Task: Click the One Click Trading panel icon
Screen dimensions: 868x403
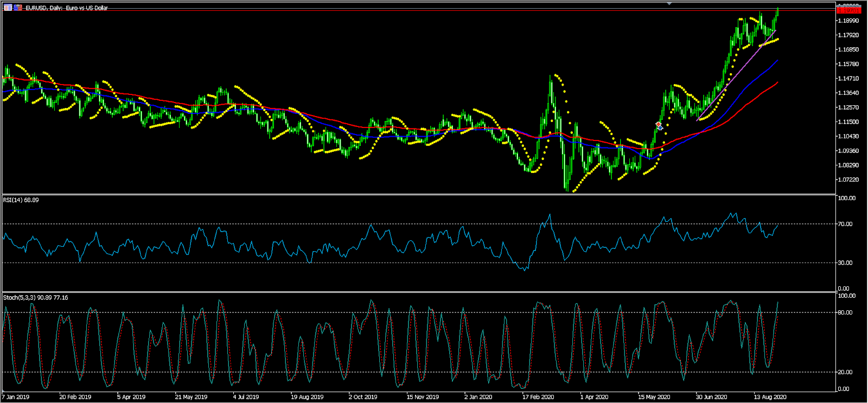Action: click(8, 8)
